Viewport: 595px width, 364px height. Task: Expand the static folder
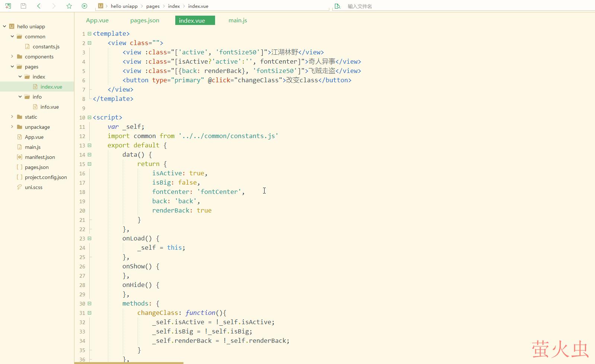pyautogui.click(x=12, y=117)
